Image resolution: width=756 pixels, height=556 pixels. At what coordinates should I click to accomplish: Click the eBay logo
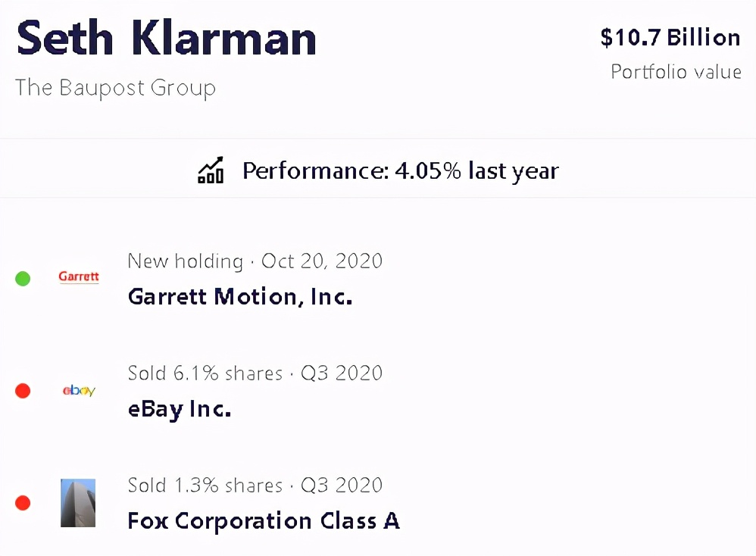(x=79, y=391)
